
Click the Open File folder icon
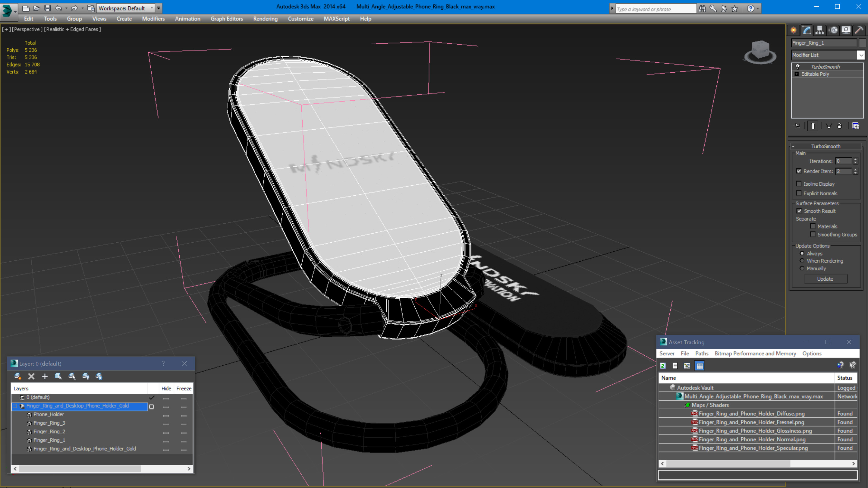click(37, 8)
